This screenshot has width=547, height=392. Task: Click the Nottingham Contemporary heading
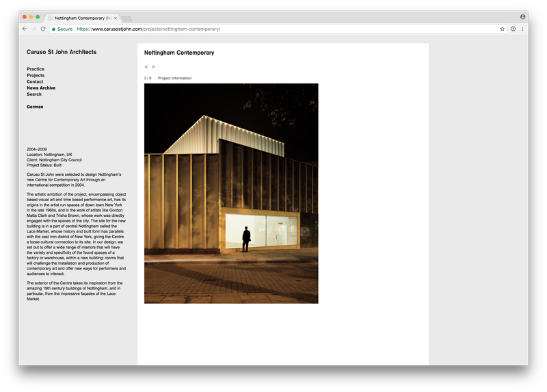click(x=179, y=53)
